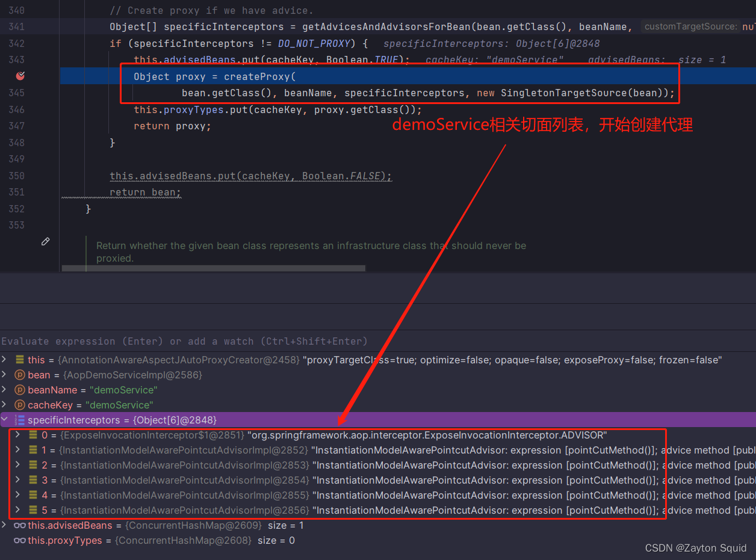This screenshot has width=756, height=560.
Task: Click field icon of element 1
Action: tap(33, 450)
